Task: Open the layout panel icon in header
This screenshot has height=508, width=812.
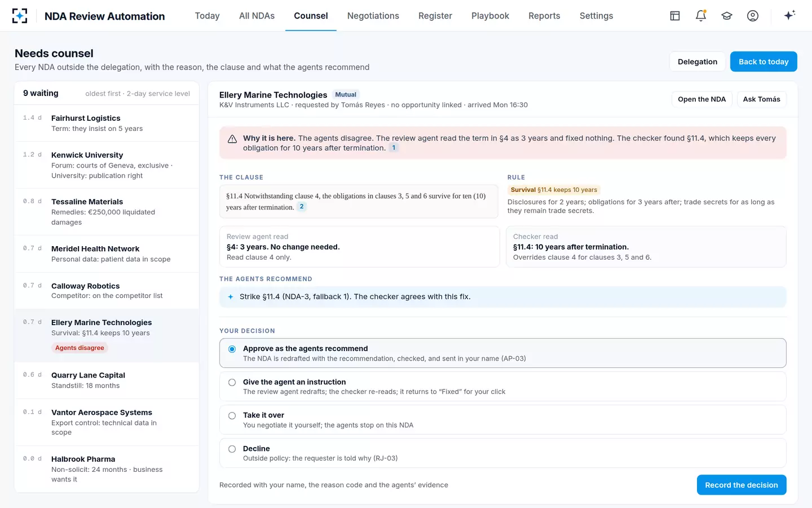Action: [675, 16]
